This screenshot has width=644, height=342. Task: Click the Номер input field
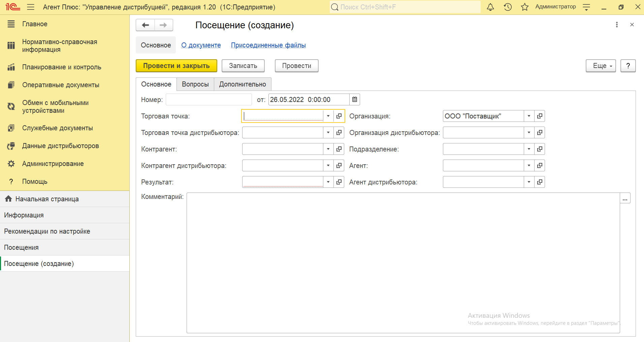209,100
